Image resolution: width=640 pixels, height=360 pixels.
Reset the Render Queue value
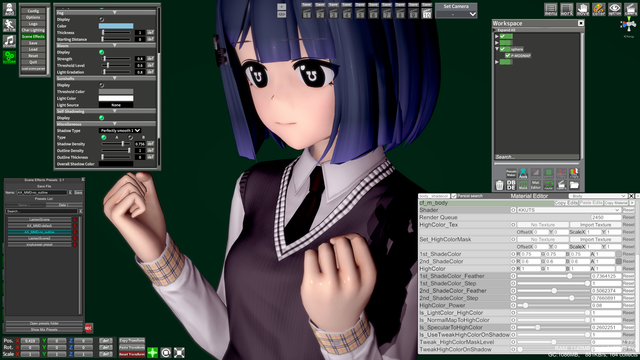click(x=628, y=217)
